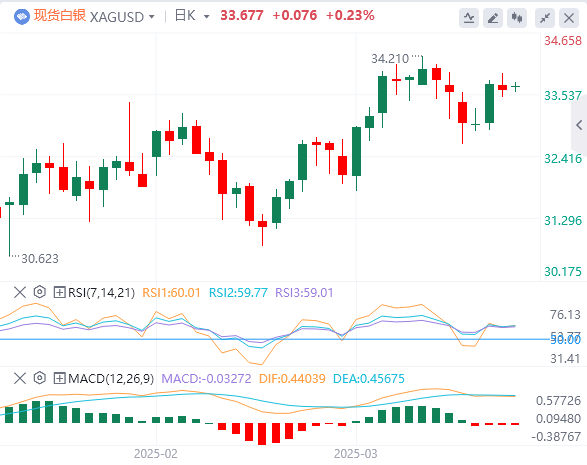
Task: Collapse the chart with shrink icon
Action: pos(545,18)
